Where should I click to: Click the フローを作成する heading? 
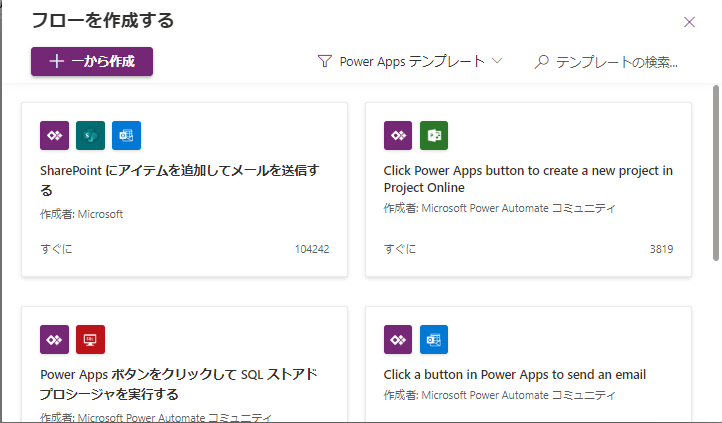pyautogui.click(x=103, y=21)
